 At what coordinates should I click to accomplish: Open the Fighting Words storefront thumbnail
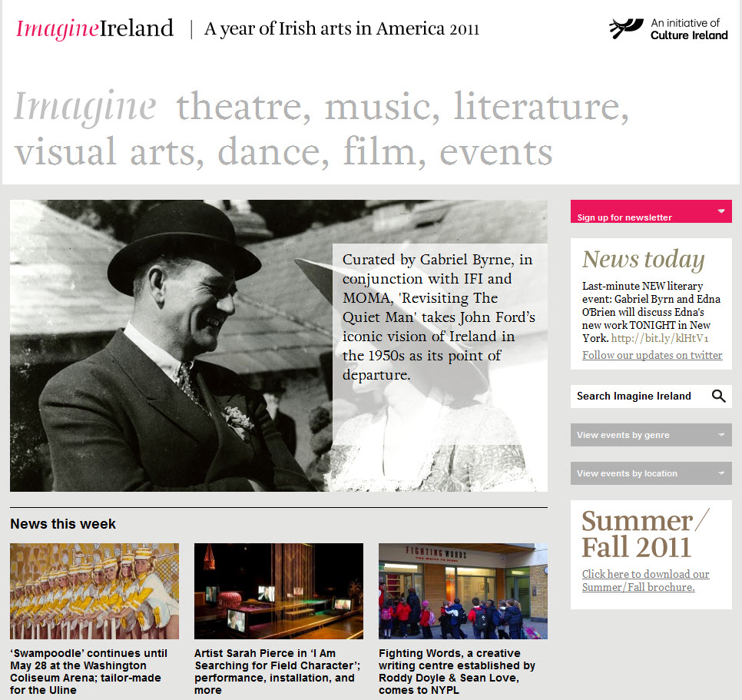(463, 591)
